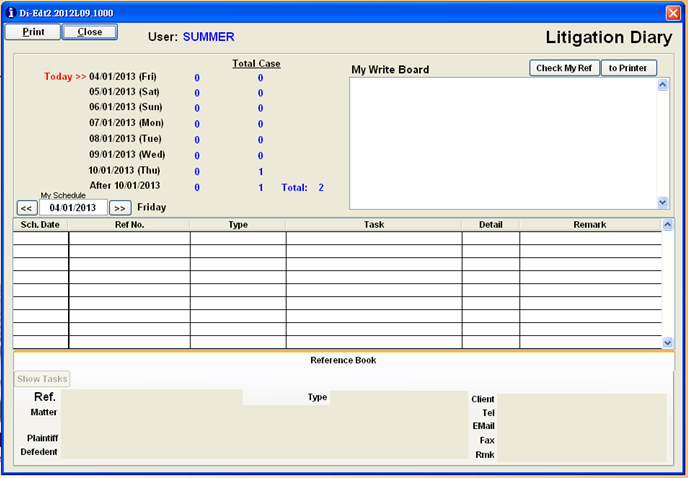
Task: Click inside My Write Board text area
Action: pyautogui.click(x=503, y=144)
